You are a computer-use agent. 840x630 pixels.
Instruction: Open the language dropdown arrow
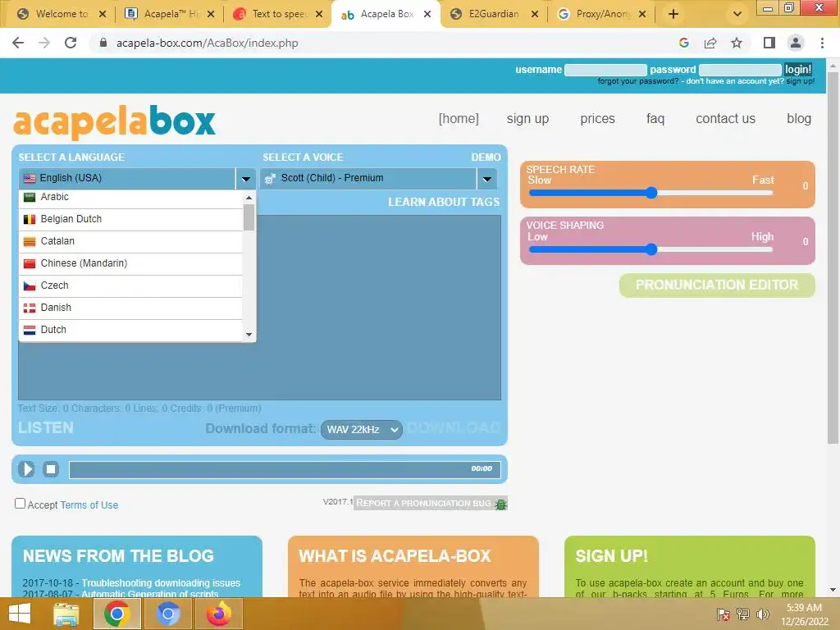click(x=245, y=178)
